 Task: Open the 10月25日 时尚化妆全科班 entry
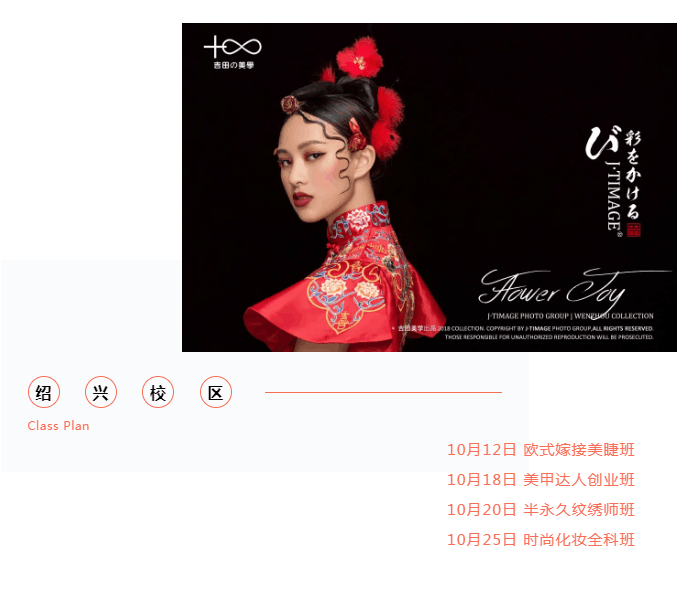coord(541,540)
